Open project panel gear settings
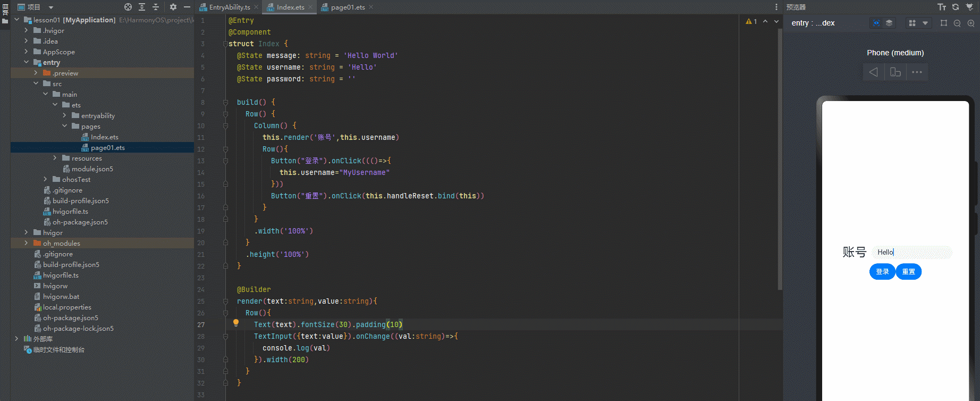The image size is (980, 401). [173, 7]
